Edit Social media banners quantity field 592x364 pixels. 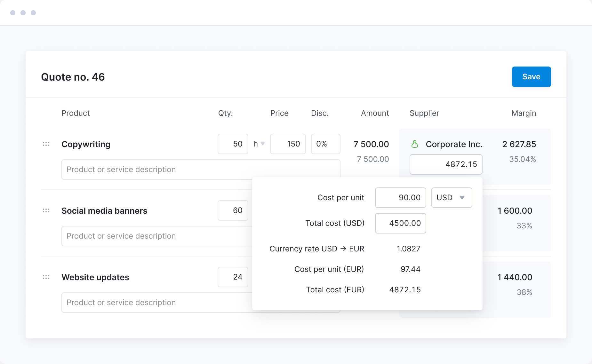pos(233,210)
